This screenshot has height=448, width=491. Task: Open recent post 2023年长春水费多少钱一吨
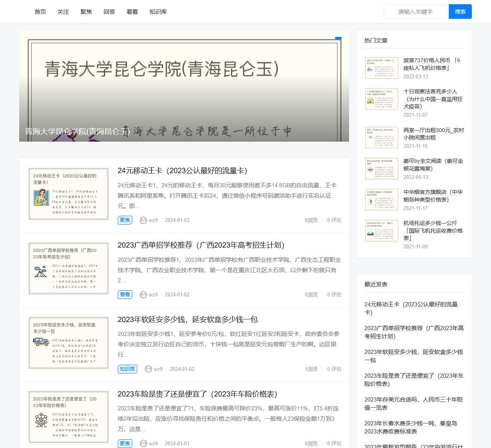(x=411, y=427)
